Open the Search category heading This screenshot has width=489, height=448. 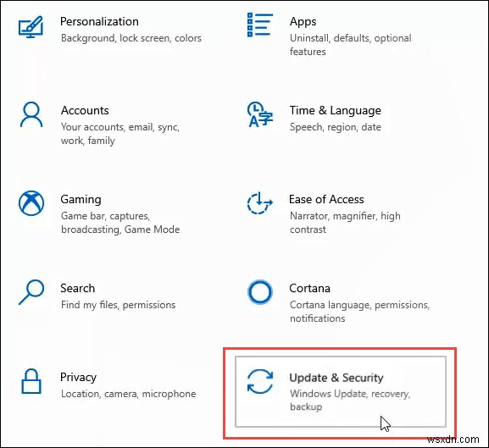[78, 288]
